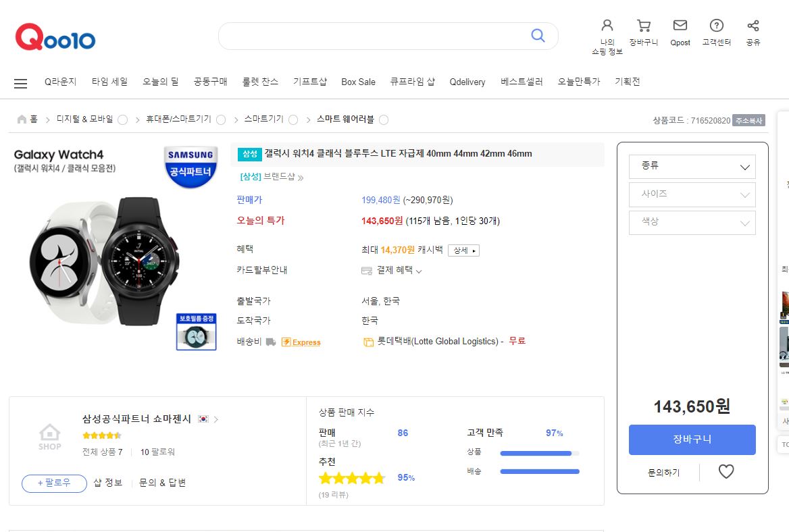Click the 주소복사 button
Viewport: 789px width, 532px height.
(748, 121)
